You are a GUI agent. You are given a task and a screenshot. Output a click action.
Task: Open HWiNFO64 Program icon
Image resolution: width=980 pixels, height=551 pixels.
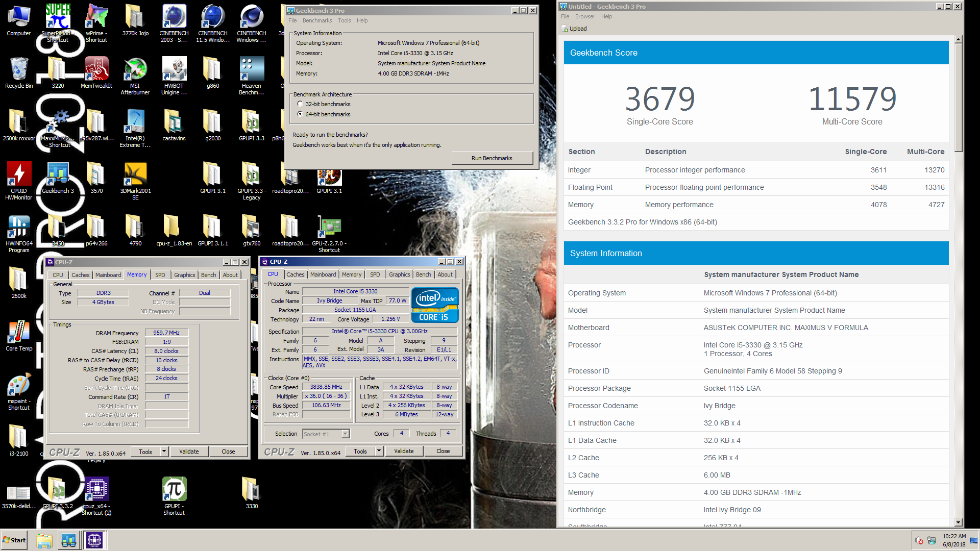pos(19,233)
